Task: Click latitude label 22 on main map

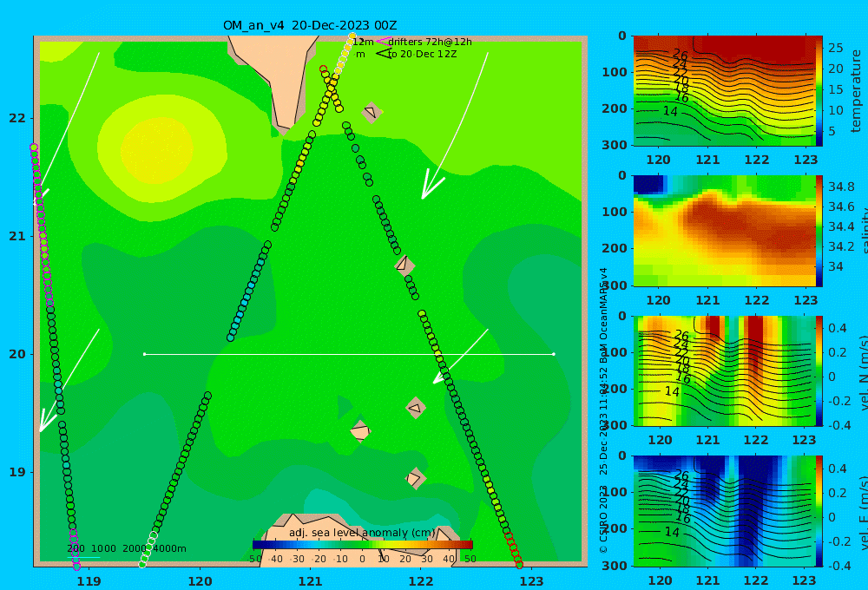Action: [x=16, y=118]
